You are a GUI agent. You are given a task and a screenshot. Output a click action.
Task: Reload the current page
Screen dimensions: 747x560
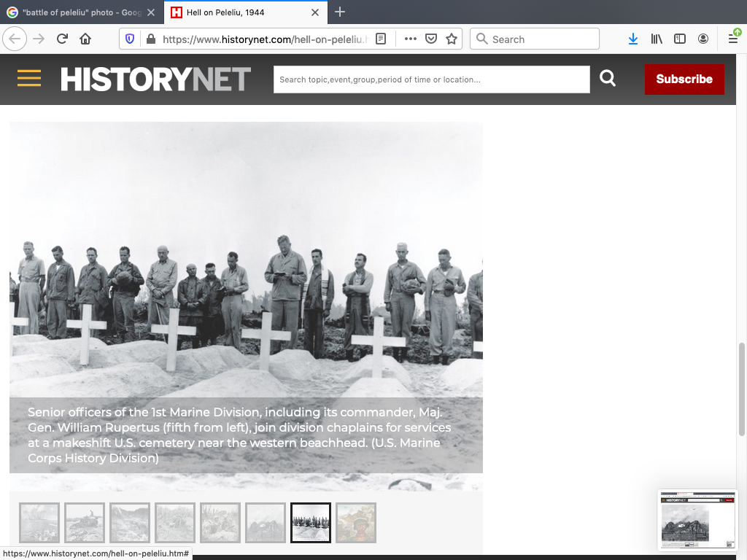pyautogui.click(x=62, y=39)
